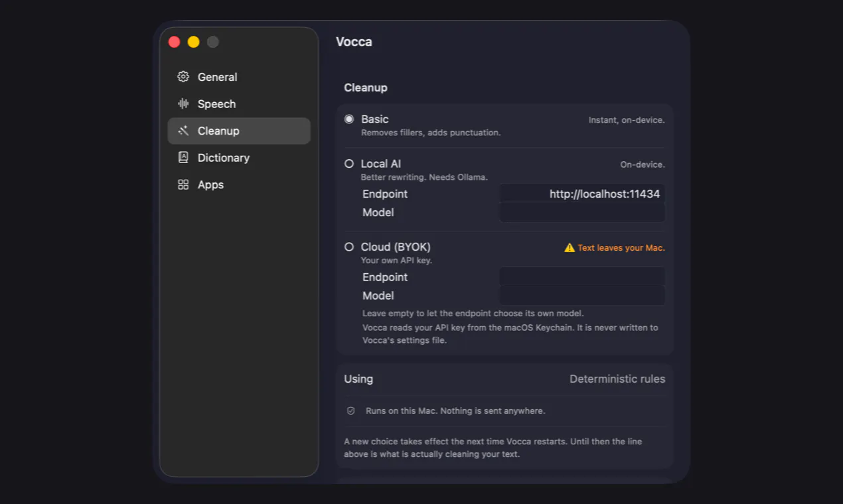
Task: Click the Cleanup section heading
Action: coord(366,88)
